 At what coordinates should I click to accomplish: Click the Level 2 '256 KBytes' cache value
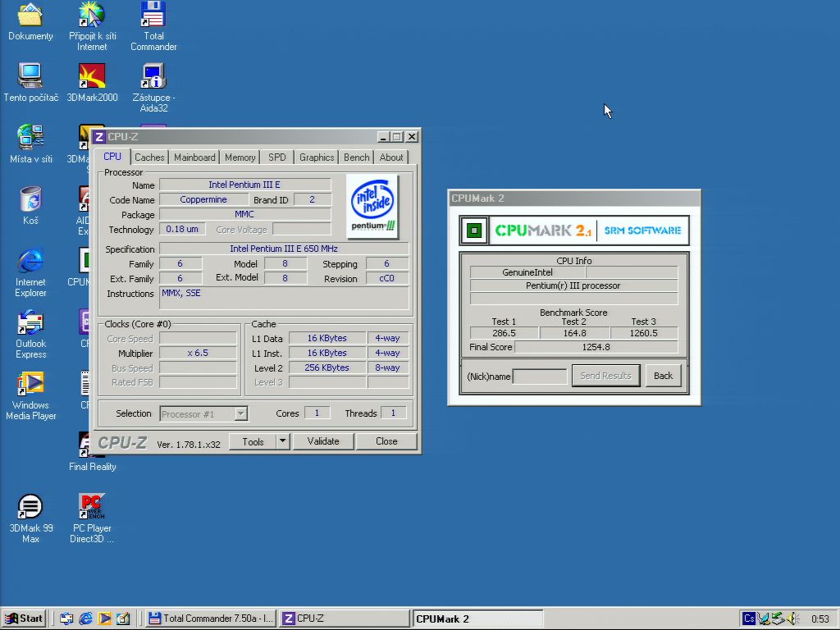pos(326,367)
